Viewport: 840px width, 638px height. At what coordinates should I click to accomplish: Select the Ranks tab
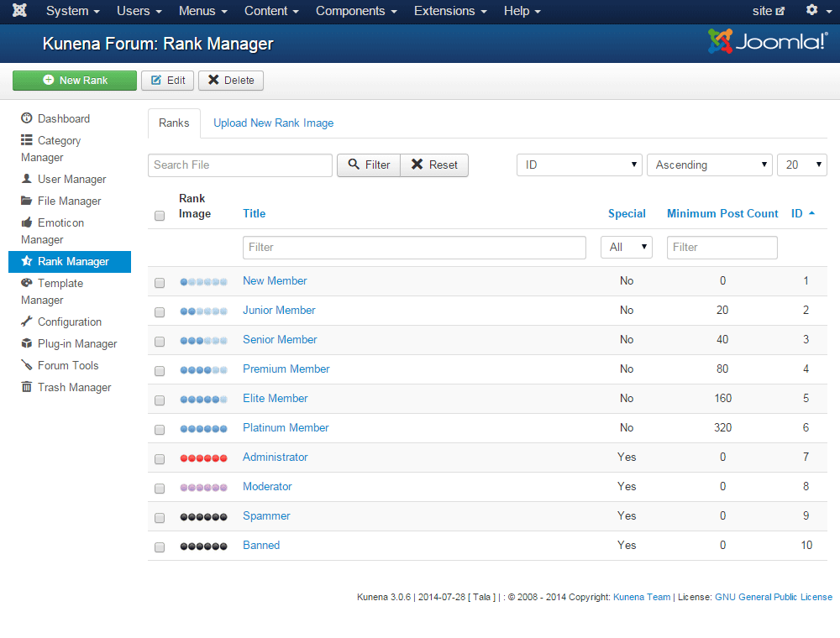(174, 123)
